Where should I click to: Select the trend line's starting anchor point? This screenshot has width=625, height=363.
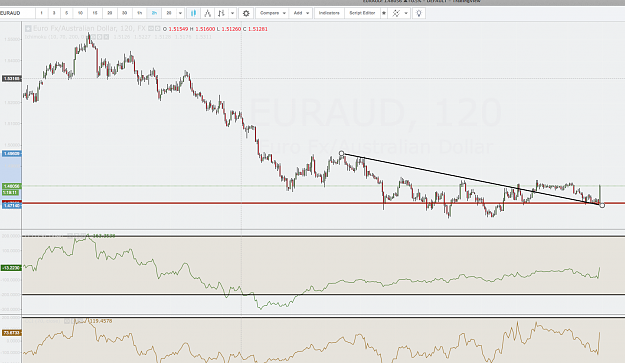tap(341, 153)
